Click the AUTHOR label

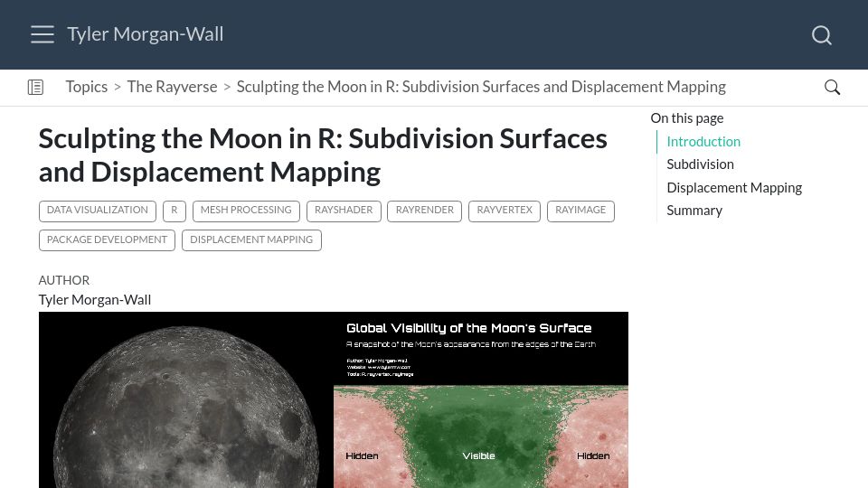point(64,280)
